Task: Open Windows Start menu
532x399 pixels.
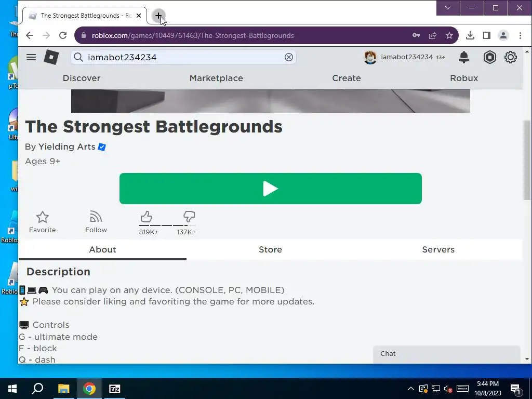Action: [12, 389]
